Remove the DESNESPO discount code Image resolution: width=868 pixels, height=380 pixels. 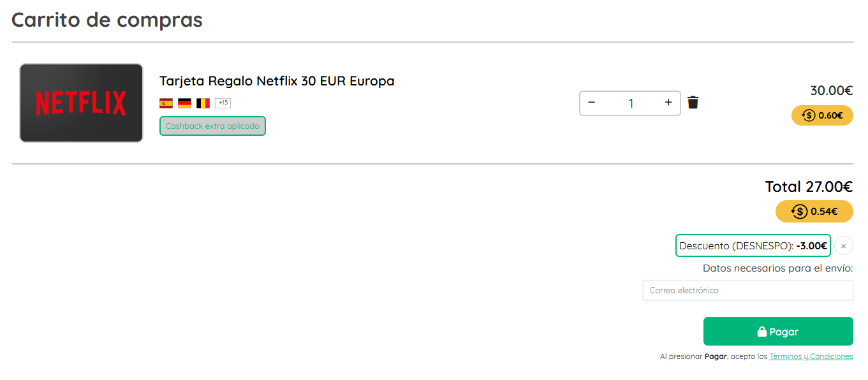(843, 246)
